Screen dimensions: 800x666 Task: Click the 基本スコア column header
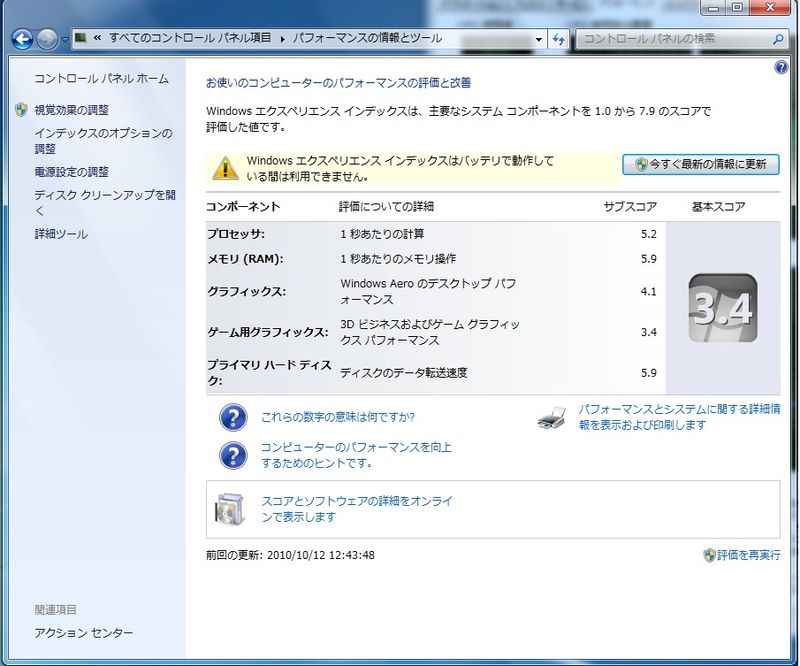[x=718, y=207]
